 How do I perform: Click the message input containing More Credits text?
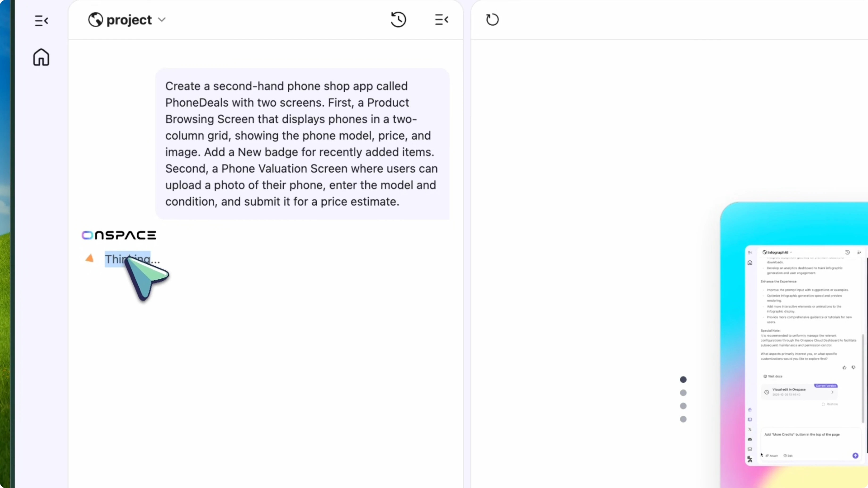coord(802,434)
